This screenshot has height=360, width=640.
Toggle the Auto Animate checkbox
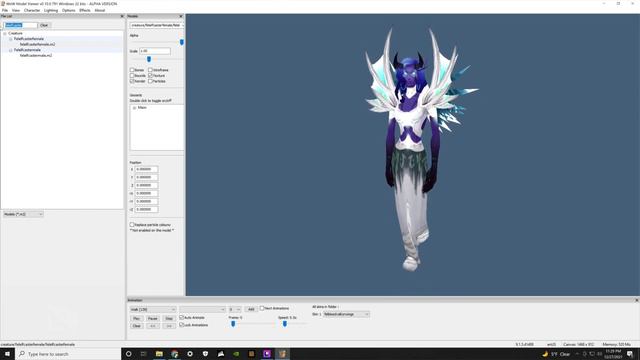click(x=182, y=317)
